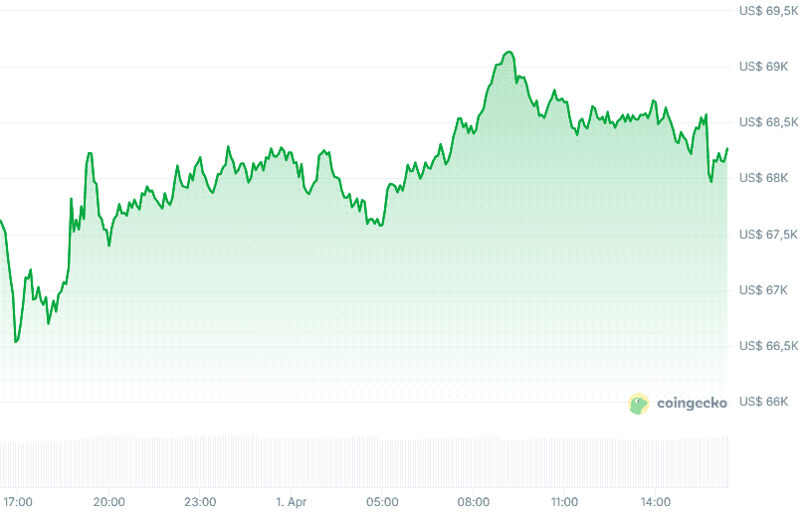Screen dimensions: 812x515
Task: Click the 05:00 time label
Action: tap(382, 501)
